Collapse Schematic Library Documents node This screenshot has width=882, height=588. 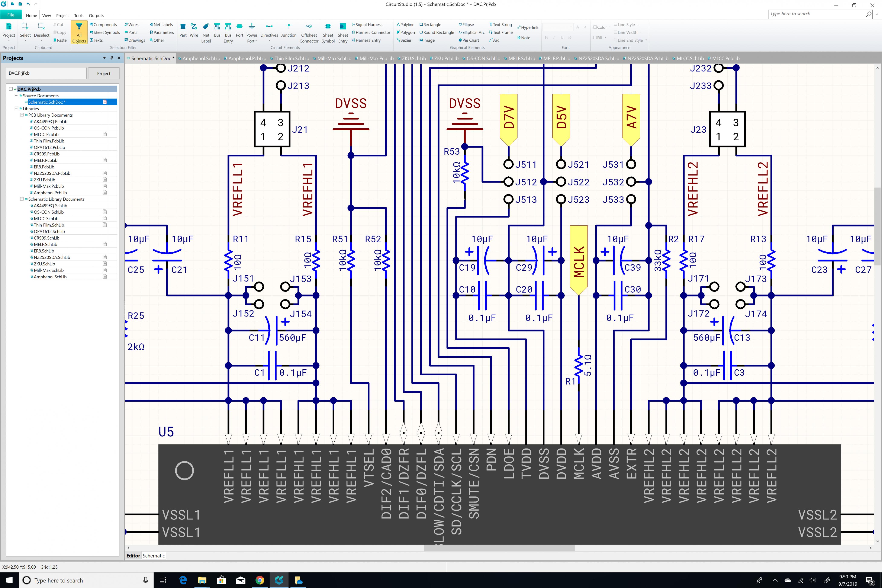click(x=22, y=199)
